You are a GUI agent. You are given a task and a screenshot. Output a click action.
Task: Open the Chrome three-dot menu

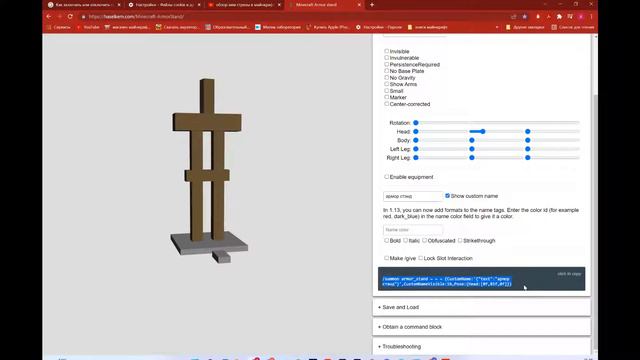click(x=591, y=17)
